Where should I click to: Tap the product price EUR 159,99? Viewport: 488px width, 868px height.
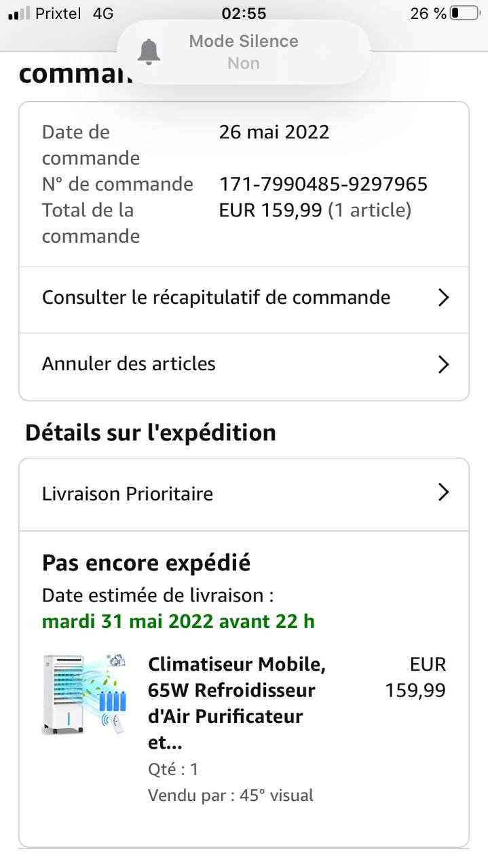pos(415,677)
